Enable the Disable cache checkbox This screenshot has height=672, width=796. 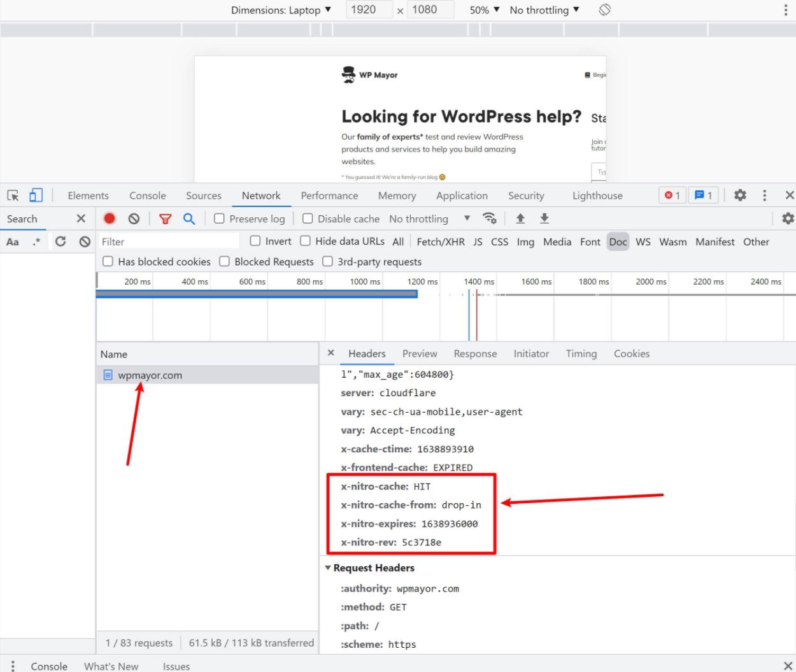[x=308, y=218]
